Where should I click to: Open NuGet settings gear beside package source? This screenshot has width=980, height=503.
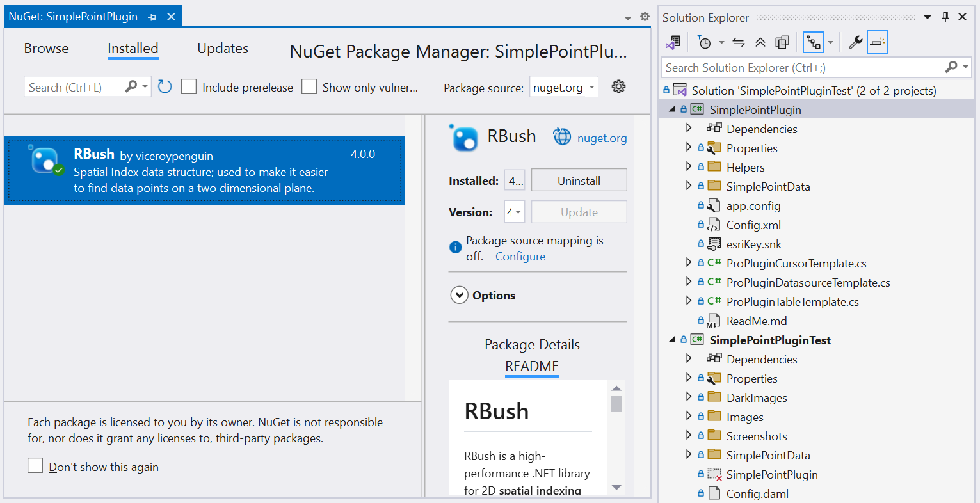click(x=618, y=86)
